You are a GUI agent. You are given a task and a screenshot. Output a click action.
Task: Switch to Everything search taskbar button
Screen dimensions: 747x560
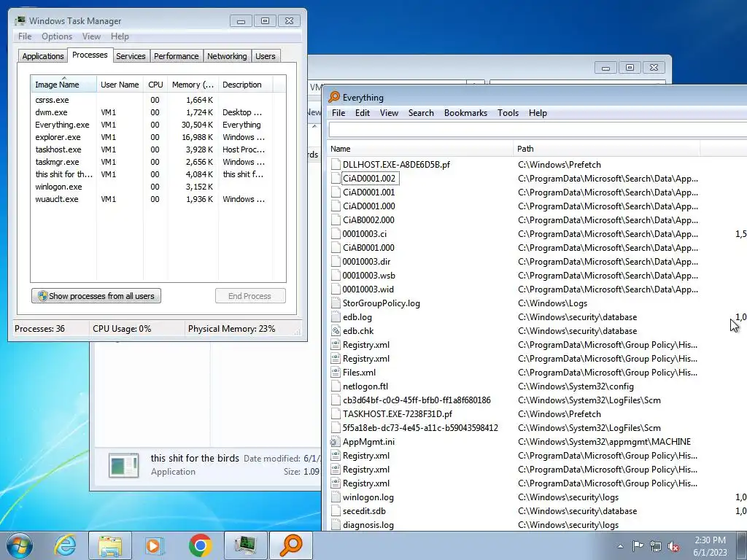[291, 545]
